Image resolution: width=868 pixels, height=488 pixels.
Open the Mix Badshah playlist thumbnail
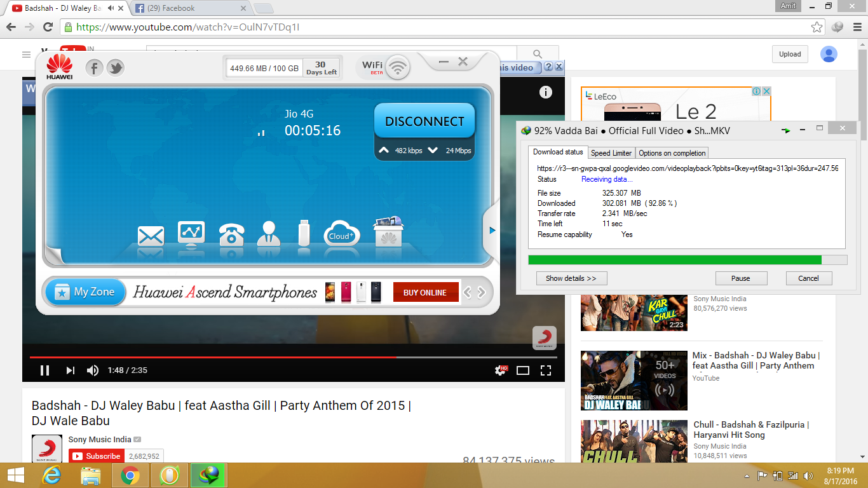click(634, 381)
